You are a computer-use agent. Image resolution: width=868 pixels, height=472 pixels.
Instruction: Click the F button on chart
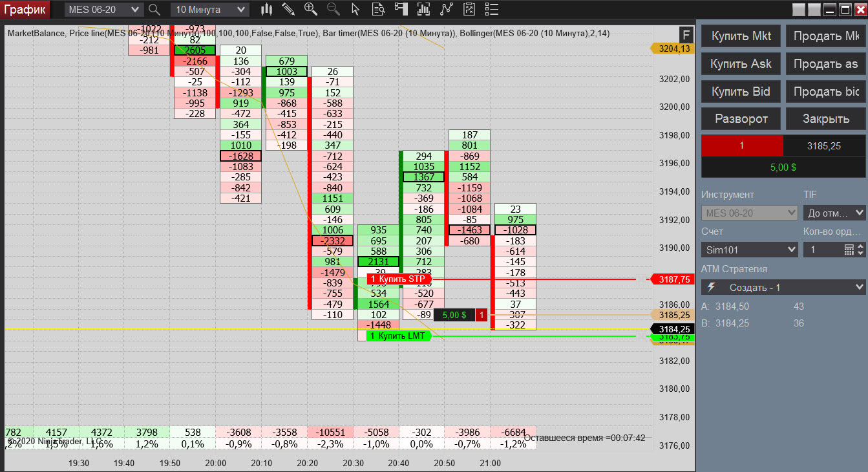(x=686, y=35)
